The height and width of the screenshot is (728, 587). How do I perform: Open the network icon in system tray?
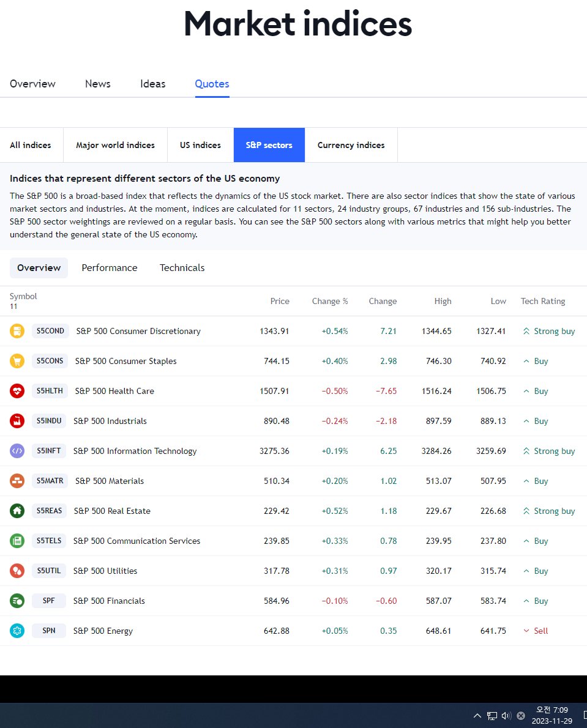(492, 716)
